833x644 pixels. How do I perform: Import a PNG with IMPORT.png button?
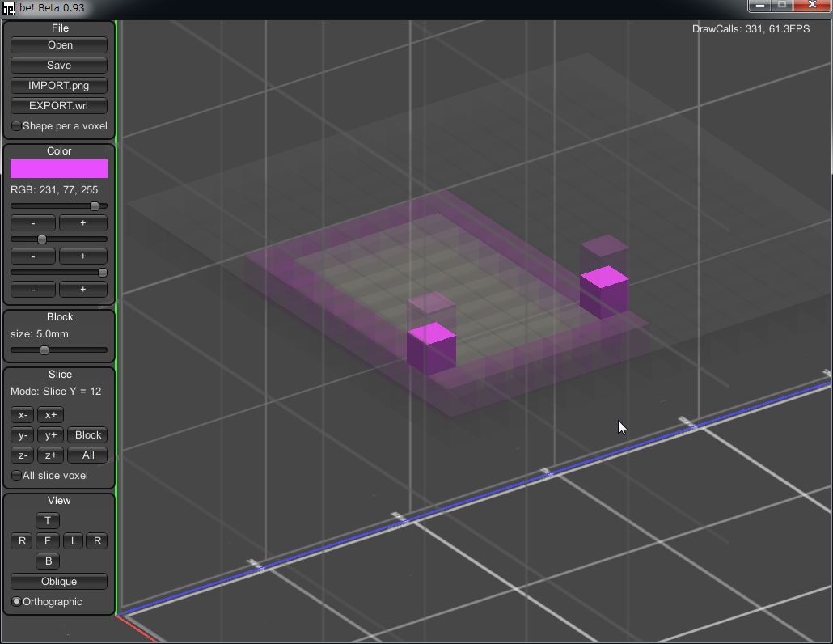click(59, 86)
